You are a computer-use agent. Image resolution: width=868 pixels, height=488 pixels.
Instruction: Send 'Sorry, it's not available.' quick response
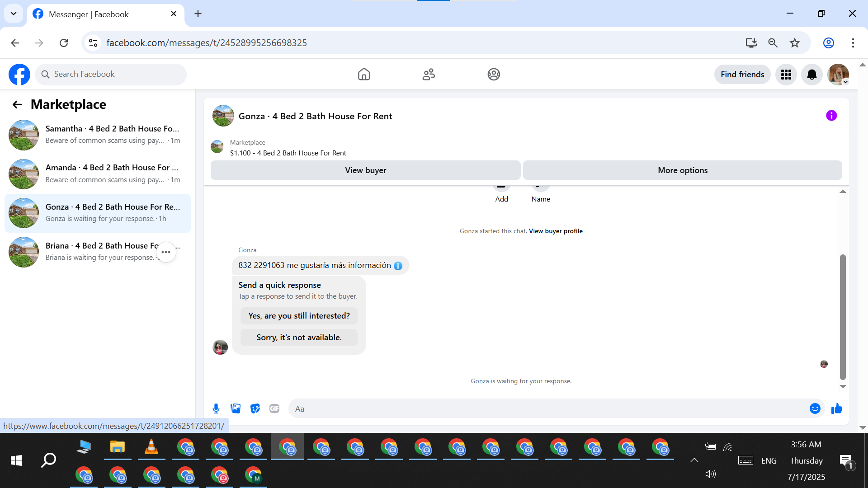[x=299, y=338]
